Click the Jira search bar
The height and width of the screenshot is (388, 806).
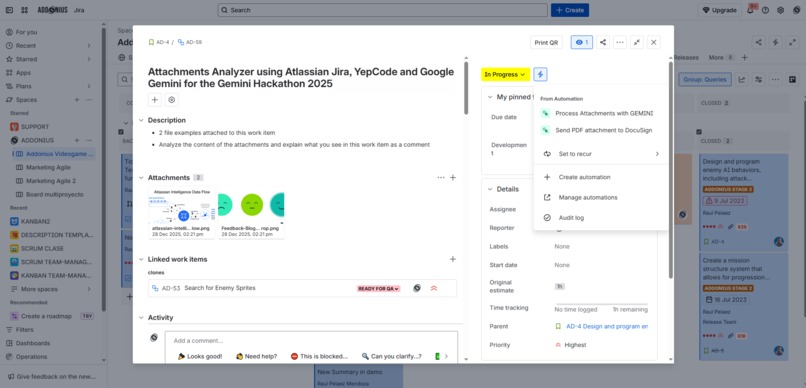382,10
